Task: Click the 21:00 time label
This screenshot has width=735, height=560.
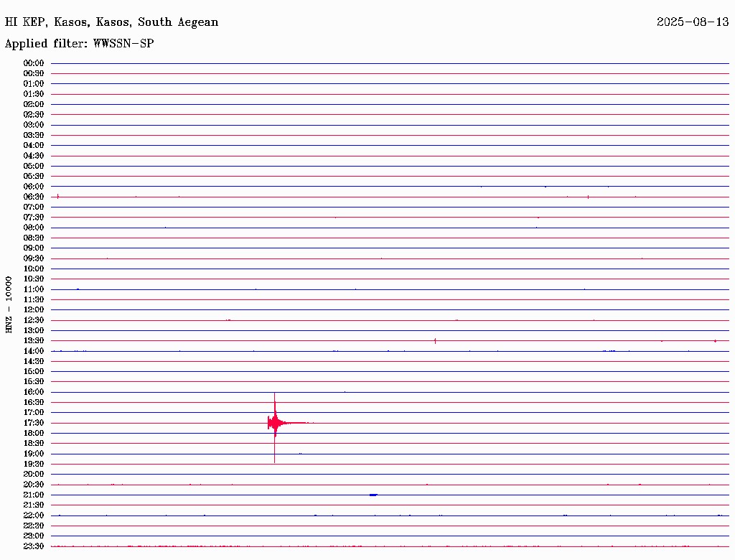Action: (33, 495)
